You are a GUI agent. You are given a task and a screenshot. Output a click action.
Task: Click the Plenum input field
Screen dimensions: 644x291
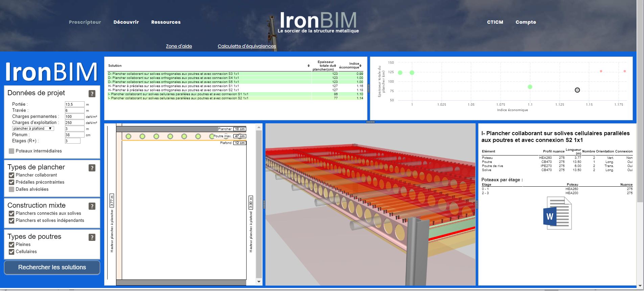coord(75,135)
